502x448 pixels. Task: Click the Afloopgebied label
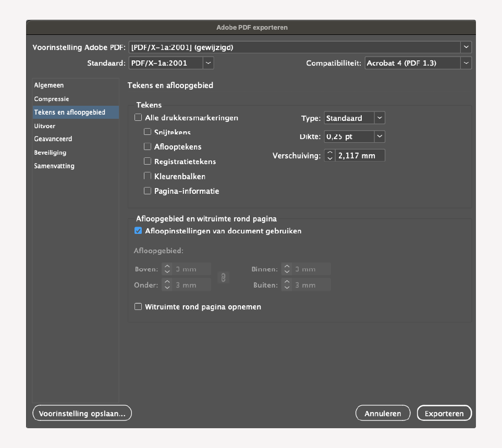[x=158, y=251]
